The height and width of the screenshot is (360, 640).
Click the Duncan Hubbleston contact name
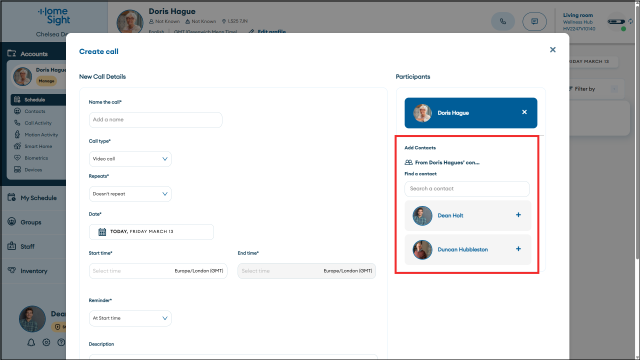(462, 249)
